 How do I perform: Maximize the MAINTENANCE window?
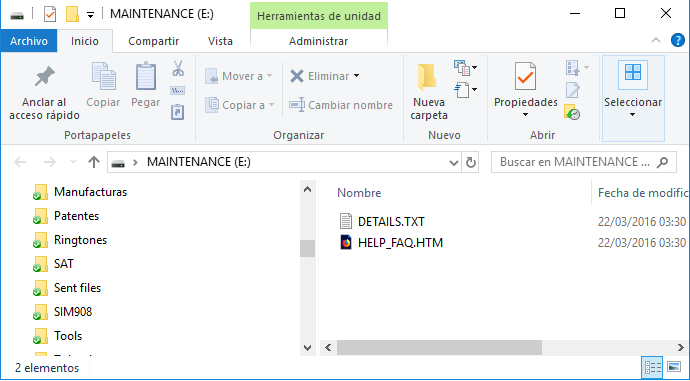(620, 14)
